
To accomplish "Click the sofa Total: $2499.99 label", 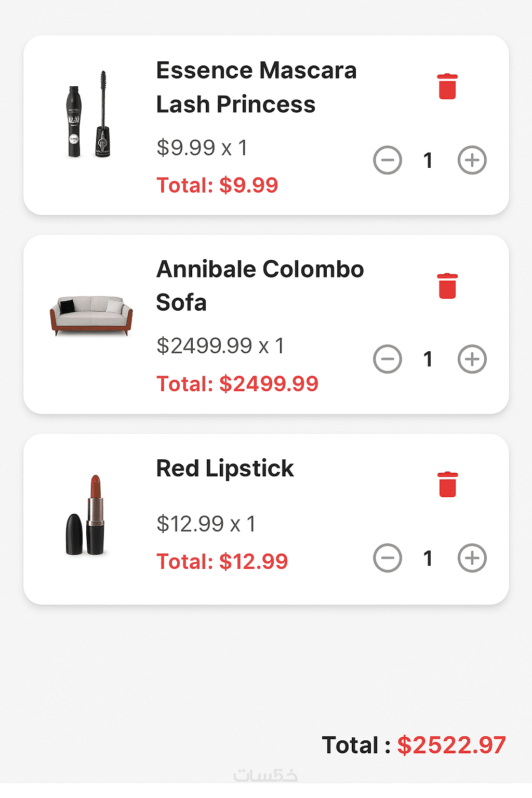I will 237,384.
